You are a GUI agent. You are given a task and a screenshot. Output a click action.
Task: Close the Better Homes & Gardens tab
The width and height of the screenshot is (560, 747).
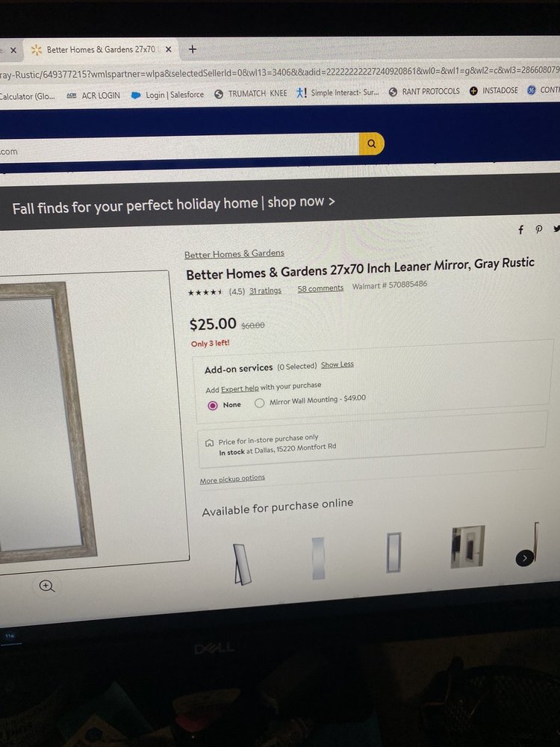point(168,49)
